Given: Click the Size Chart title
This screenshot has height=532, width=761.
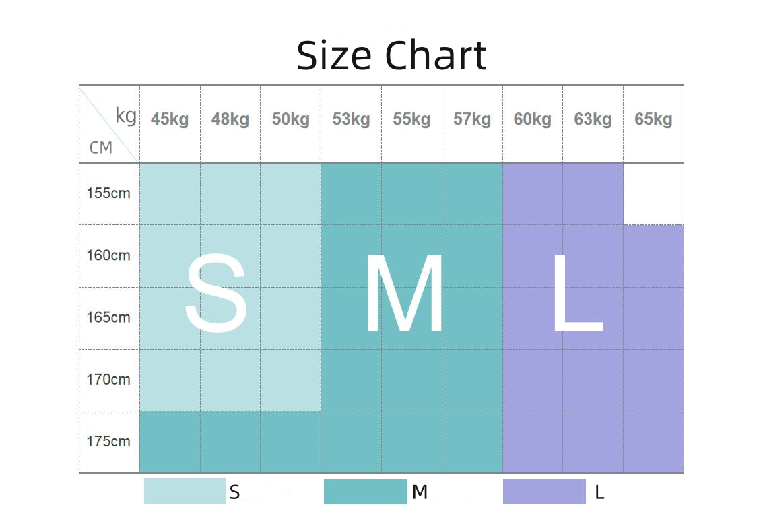Looking at the screenshot, I should point(391,55).
